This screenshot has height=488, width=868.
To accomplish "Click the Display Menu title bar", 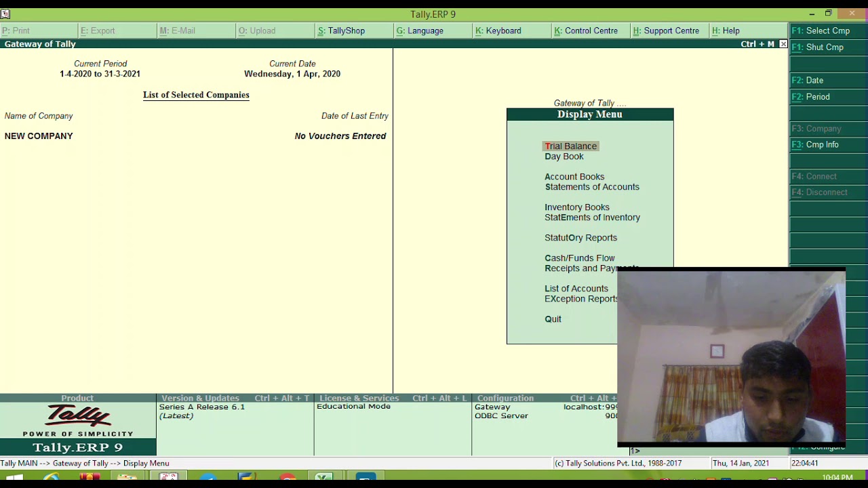I will (590, 115).
